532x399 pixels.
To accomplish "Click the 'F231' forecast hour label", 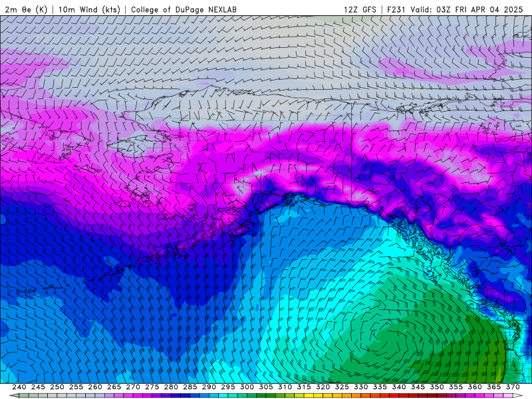I will 396,9.
